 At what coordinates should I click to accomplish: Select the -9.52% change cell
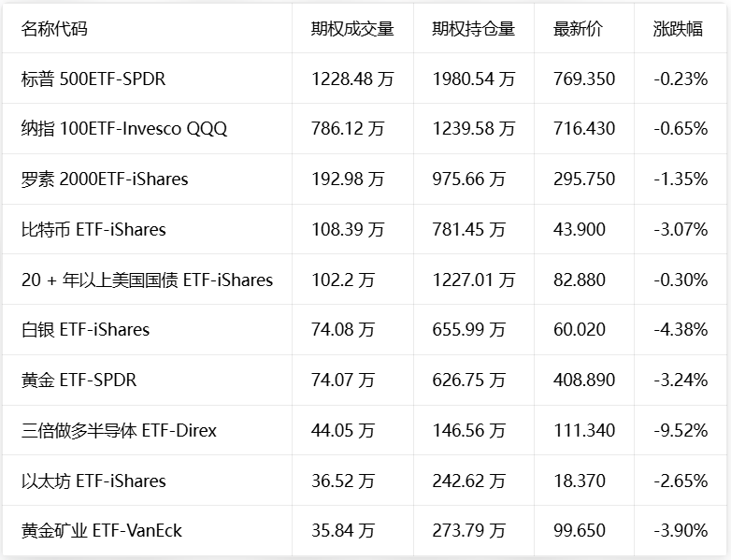[681, 430]
